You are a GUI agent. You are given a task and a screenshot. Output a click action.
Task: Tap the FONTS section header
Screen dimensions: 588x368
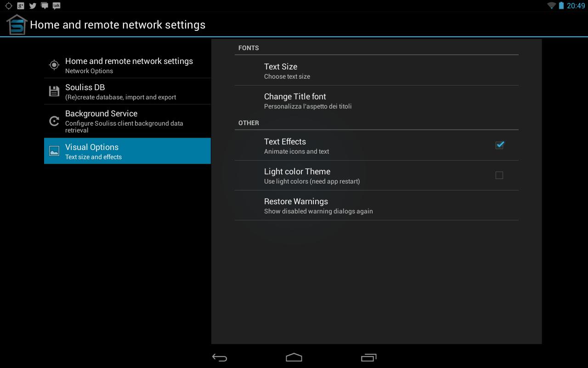(249, 48)
